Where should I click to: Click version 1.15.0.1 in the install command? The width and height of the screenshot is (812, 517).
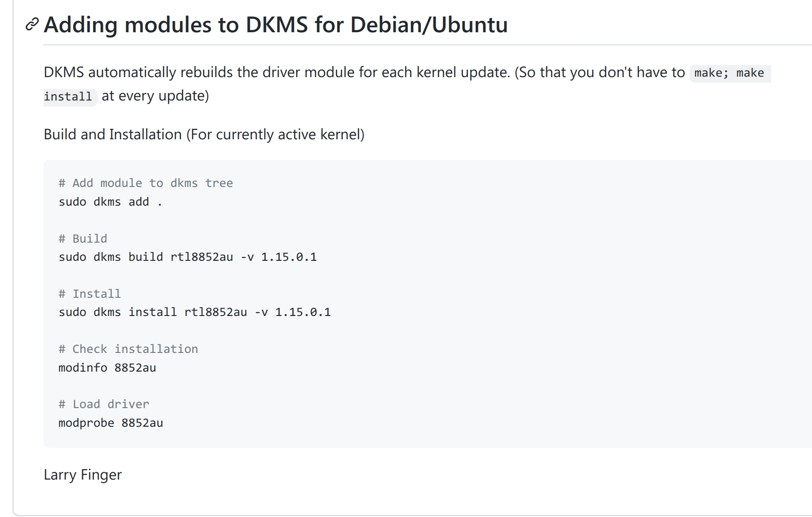303,312
